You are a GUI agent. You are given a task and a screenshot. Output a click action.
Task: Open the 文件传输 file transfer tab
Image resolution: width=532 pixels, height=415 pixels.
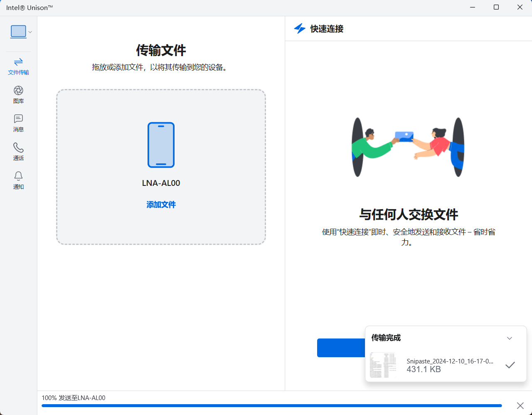(x=18, y=67)
